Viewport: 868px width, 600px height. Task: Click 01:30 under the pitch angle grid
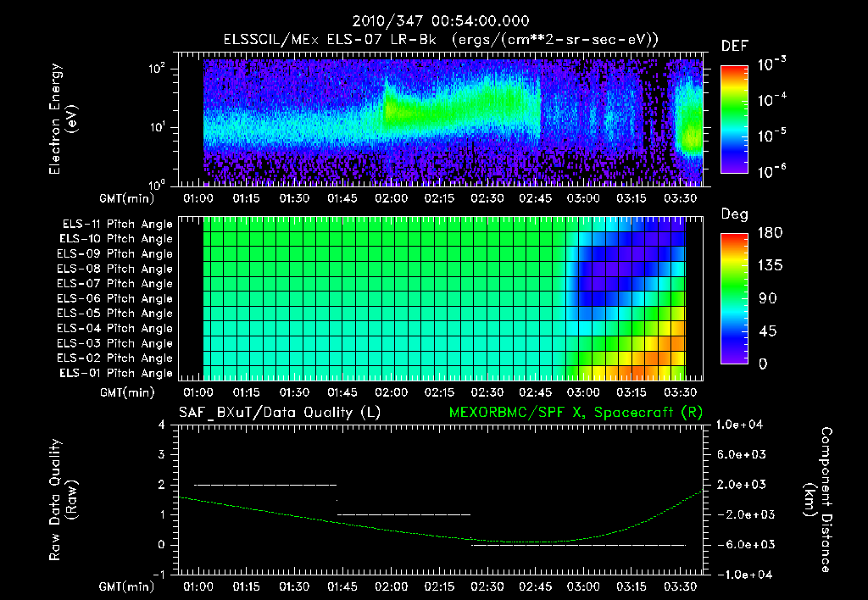pyautogui.click(x=294, y=393)
